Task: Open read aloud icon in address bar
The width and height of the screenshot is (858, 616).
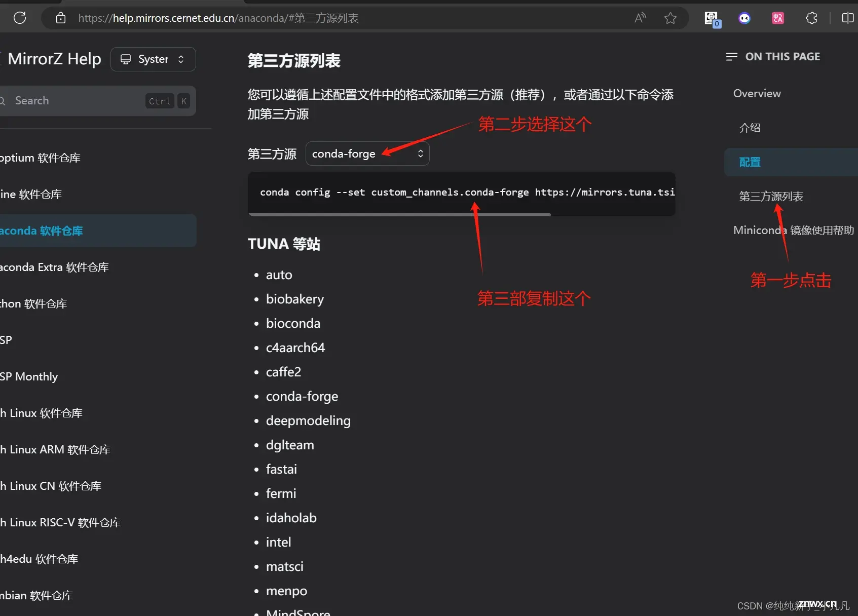Action: [x=640, y=18]
